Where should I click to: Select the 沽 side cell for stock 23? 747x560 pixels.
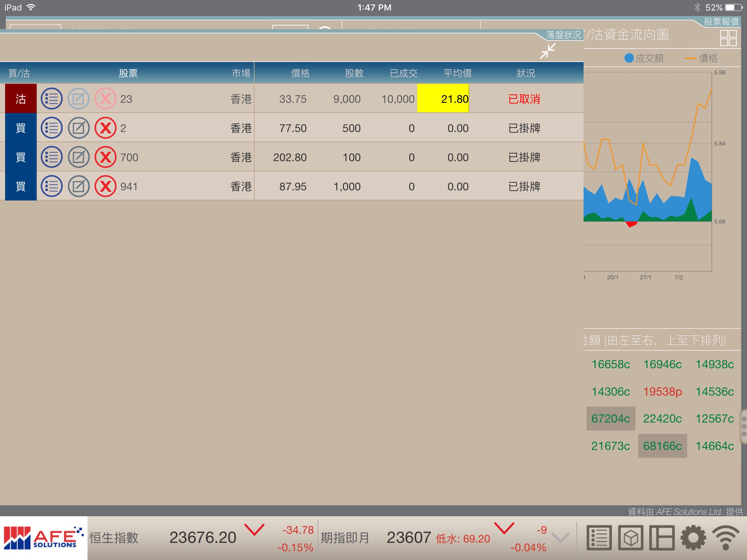[x=20, y=98]
